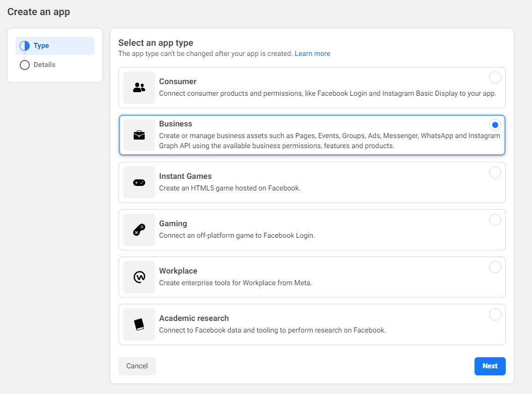Click the Business briefcase icon
Screen dimensions: 532x394
[139, 136]
